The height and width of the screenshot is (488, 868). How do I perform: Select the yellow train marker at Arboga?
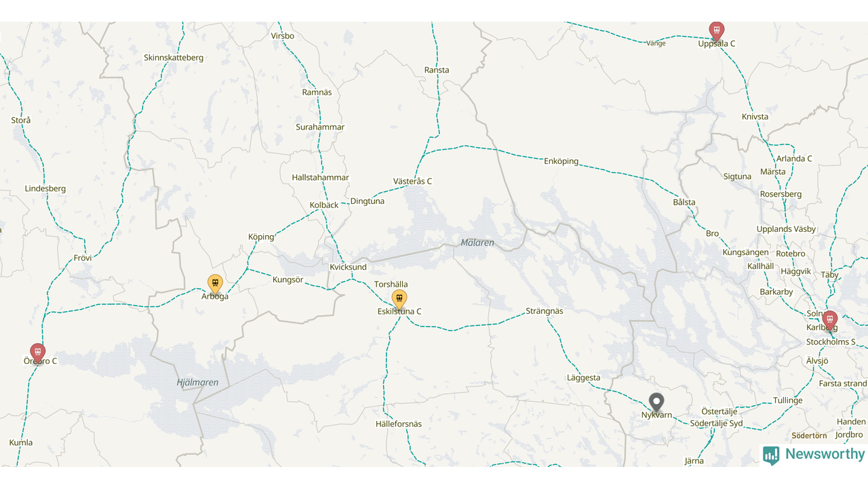point(215,283)
